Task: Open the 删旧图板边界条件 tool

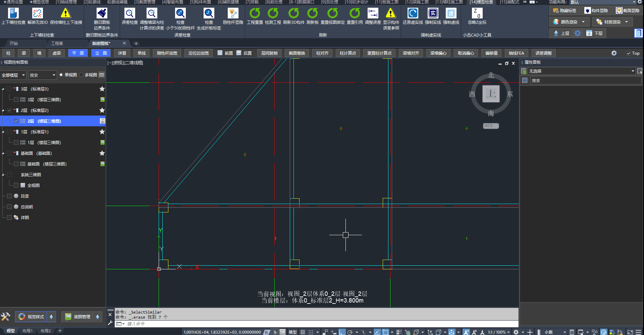Action: [x=102, y=13]
